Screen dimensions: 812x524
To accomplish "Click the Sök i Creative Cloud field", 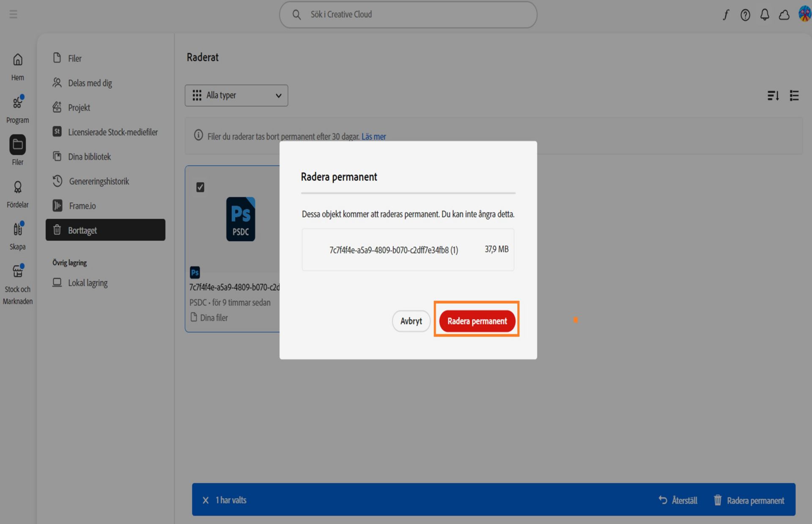I will pos(408,14).
